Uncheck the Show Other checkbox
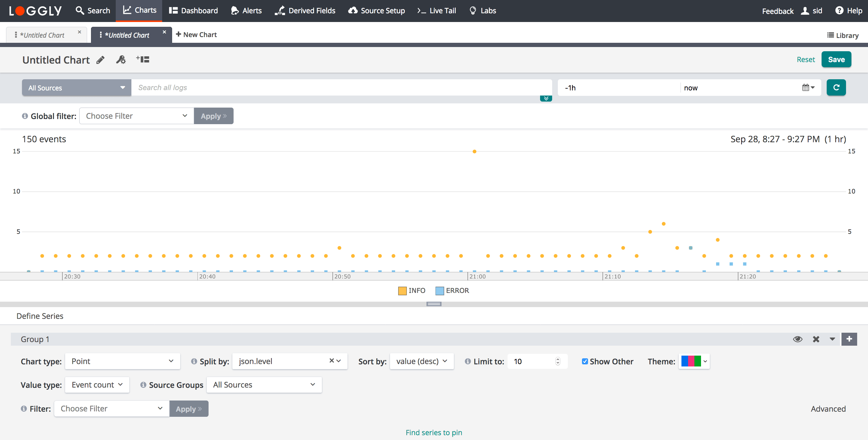 click(x=585, y=362)
